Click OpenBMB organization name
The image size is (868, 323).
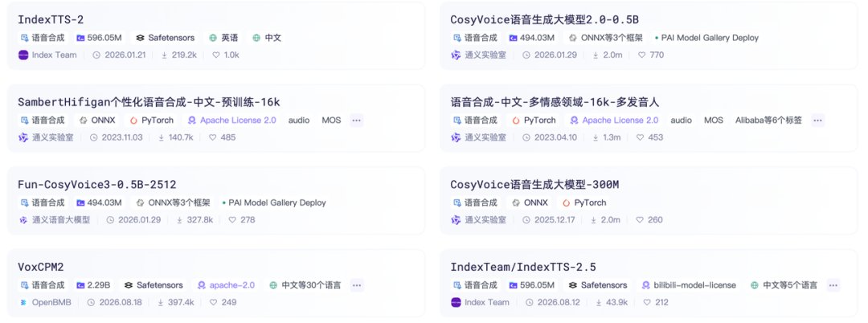(51, 302)
